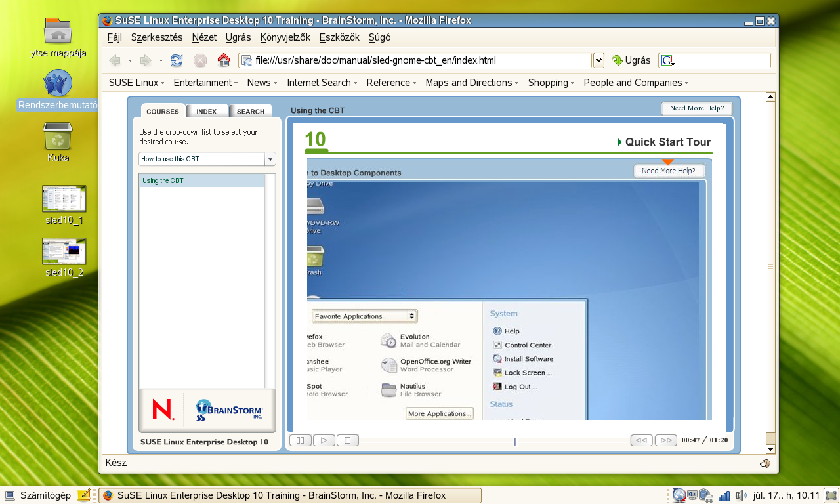The height and width of the screenshot is (504, 840).
Task: Click the page scrollbar up arrow
Action: (x=770, y=97)
